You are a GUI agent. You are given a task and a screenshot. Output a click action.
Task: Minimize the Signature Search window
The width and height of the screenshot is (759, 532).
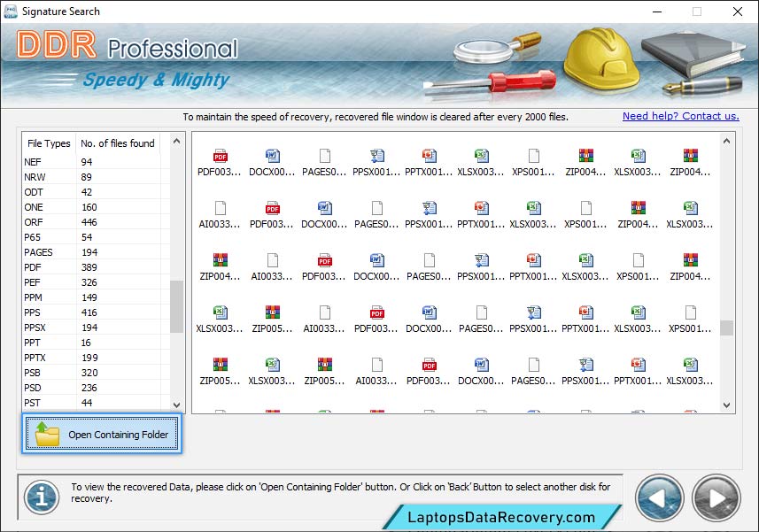coord(657,12)
